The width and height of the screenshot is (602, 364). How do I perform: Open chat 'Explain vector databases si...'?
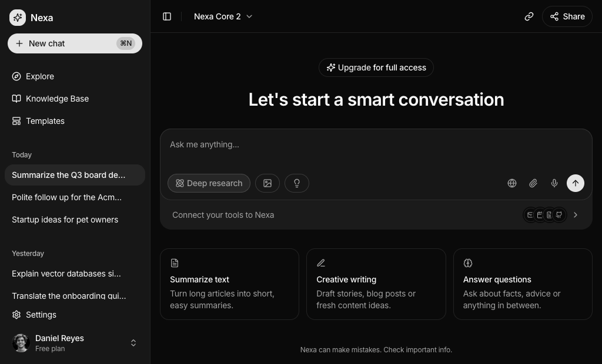[x=75, y=274]
